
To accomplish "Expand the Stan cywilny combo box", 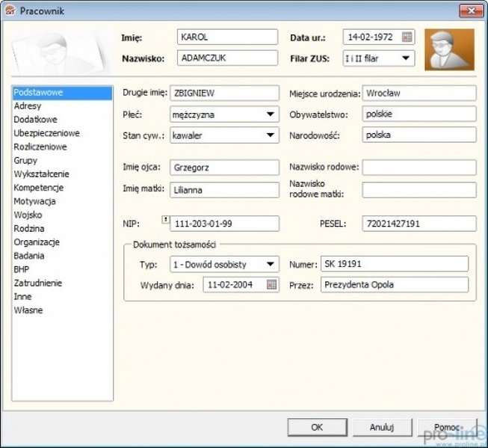I will [x=269, y=136].
